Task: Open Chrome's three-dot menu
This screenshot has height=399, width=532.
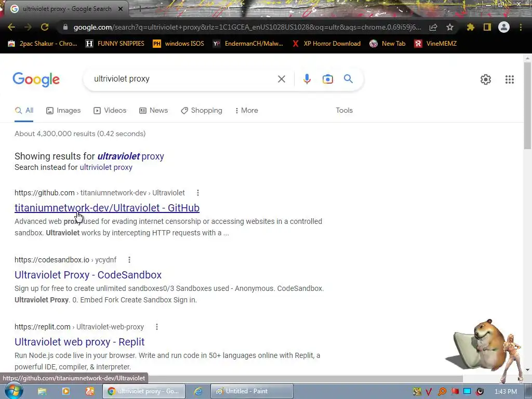Action: click(x=521, y=27)
